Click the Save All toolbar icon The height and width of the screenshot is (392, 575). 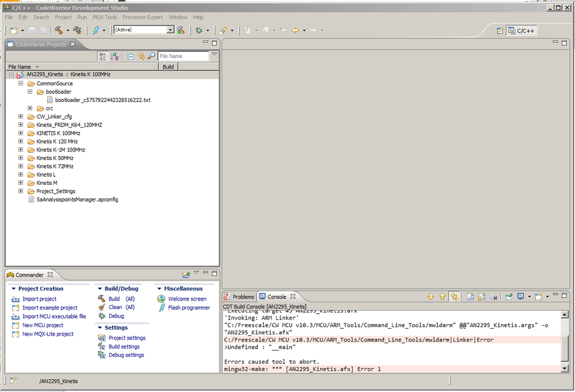click(43, 31)
